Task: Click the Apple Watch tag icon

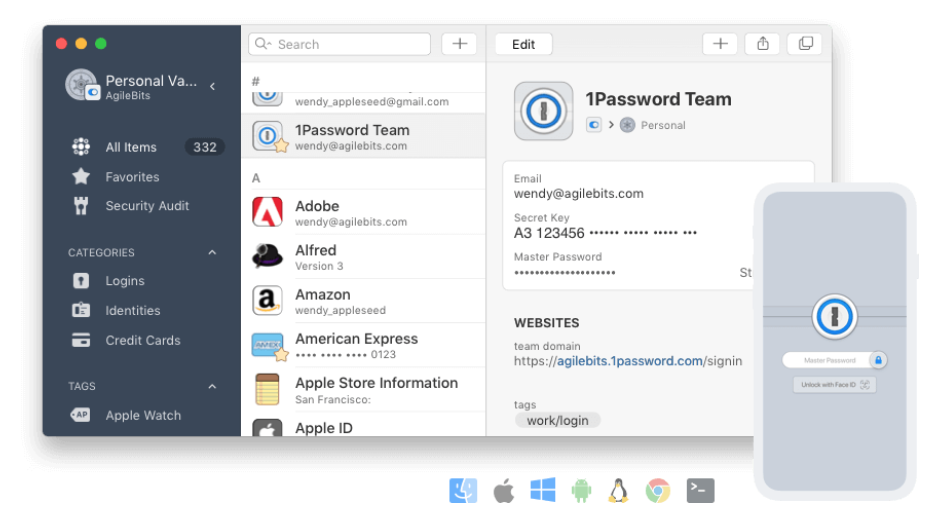Action: click(x=80, y=415)
